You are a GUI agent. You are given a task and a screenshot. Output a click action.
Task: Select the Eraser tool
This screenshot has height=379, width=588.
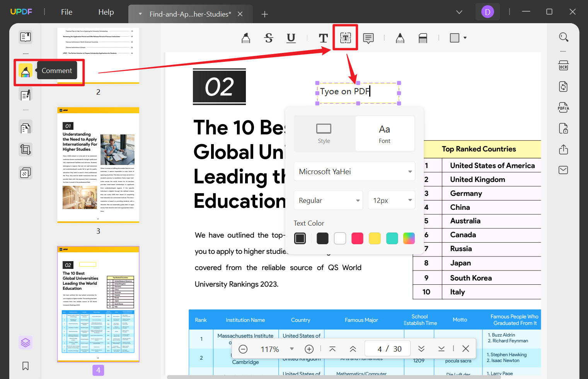(x=423, y=38)
